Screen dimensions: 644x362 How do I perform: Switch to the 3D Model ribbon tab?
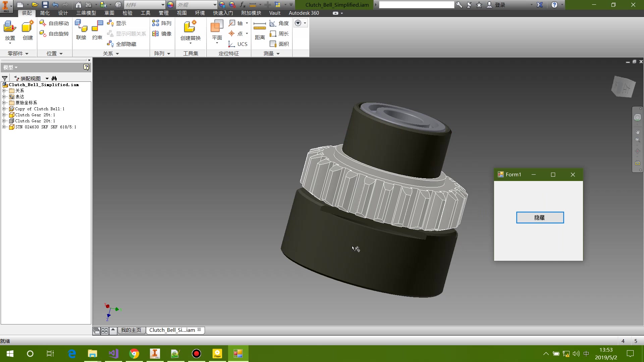[x=86, y=13]
